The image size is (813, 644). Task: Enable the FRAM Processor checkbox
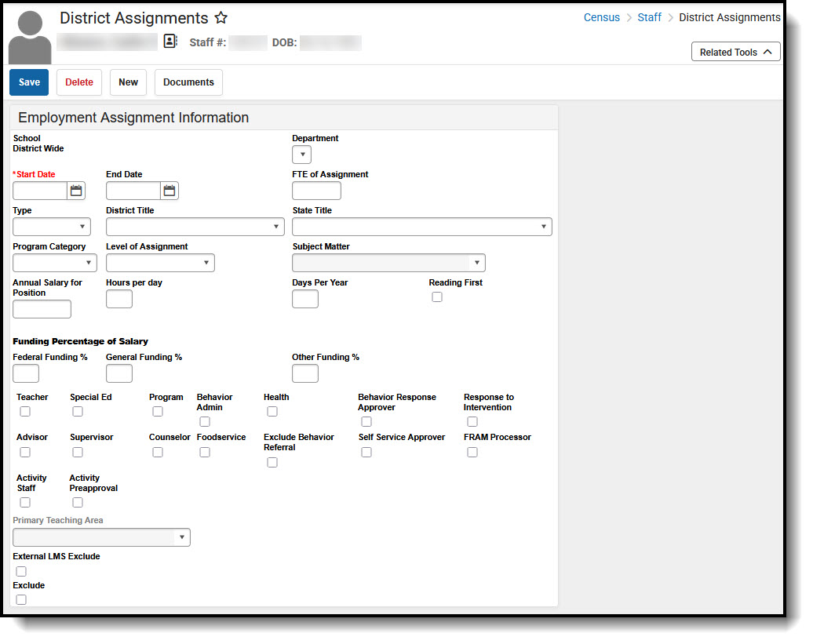472,451
